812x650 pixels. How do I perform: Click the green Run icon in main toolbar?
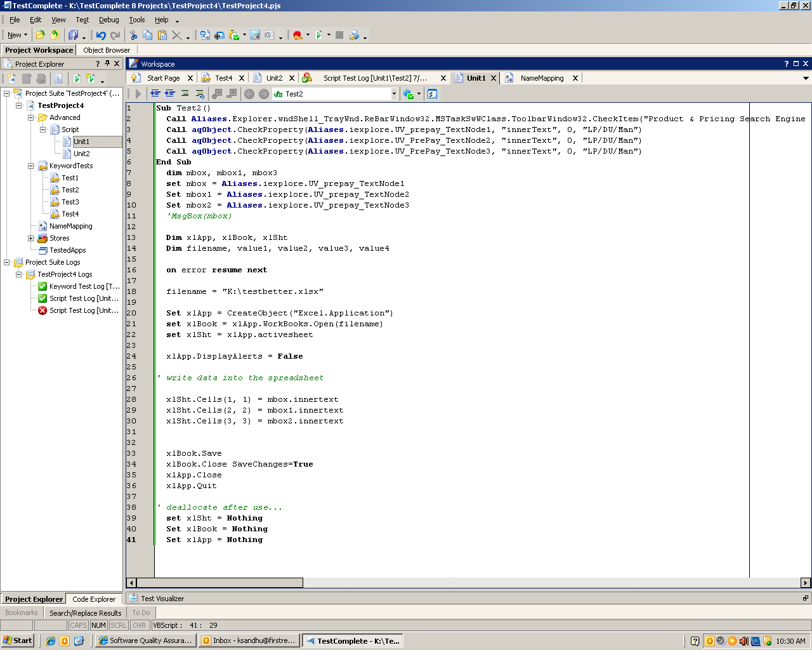(x=319, y=36)
